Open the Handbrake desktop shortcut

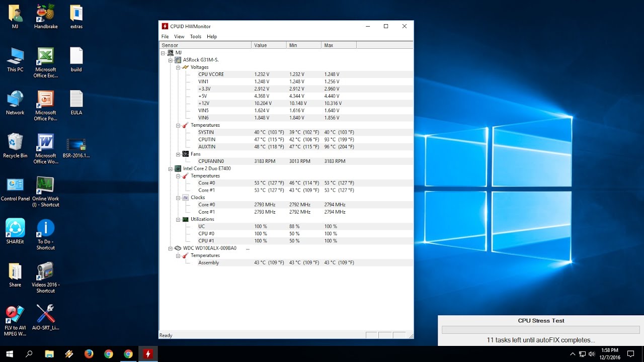[46, 16]
